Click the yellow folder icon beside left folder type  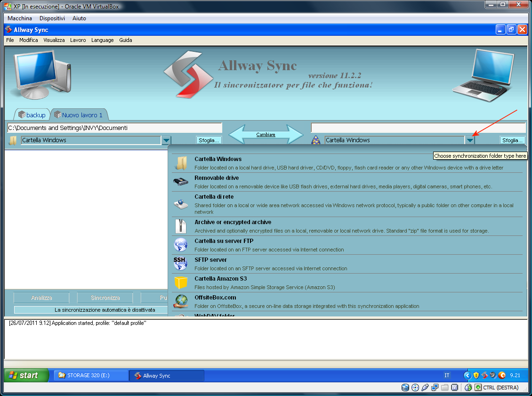(13, 140)
